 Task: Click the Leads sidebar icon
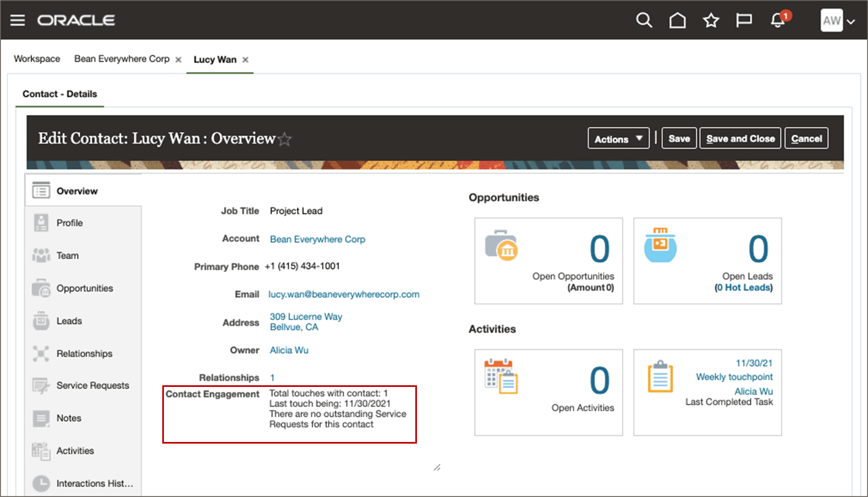click(41, 320)
